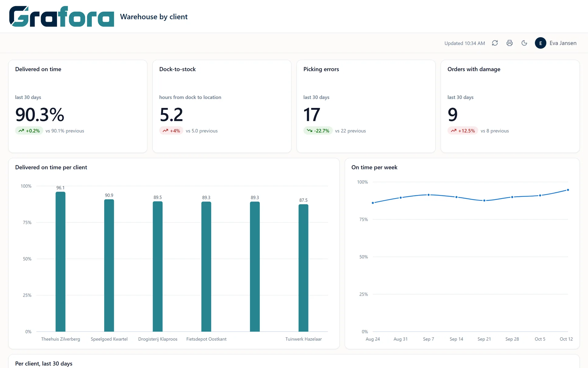588x368 pixels.
Task: Select the Aug 24 line chart point
Action: click(x=373, y=203)
